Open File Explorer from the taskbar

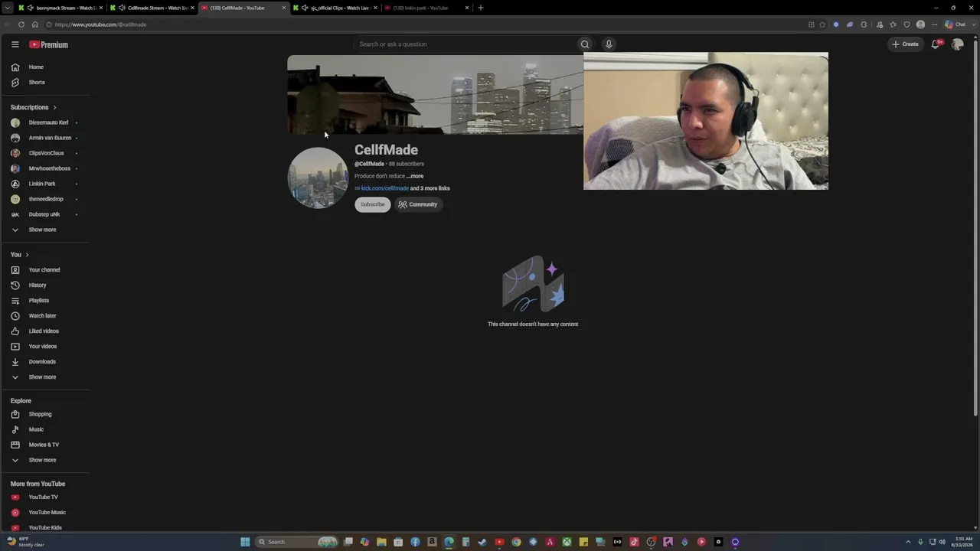click(381, 542)
